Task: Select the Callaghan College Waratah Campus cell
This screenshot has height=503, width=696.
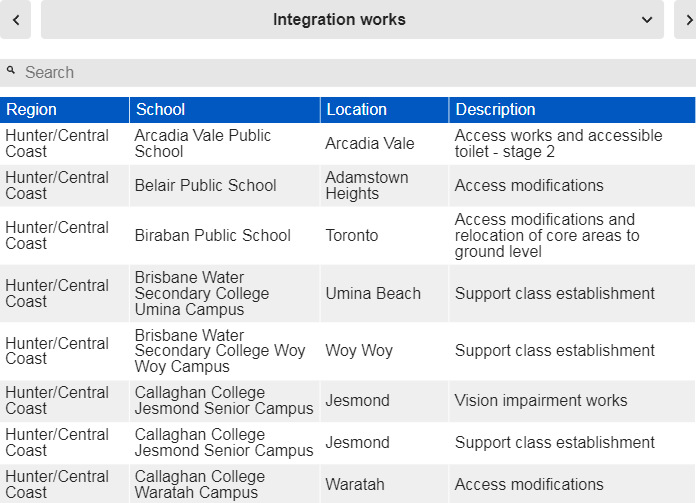Action: click(225, 484)
